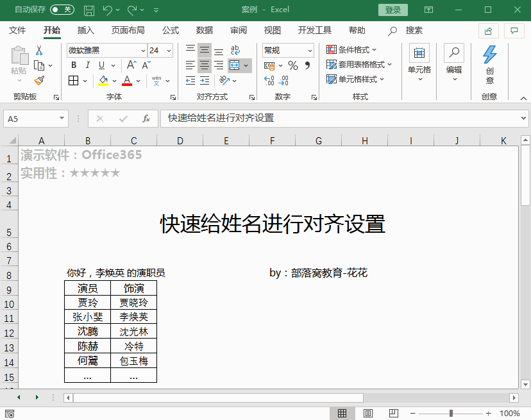
Task: Click the macro record icon in status bar
Action: (10, 414)
